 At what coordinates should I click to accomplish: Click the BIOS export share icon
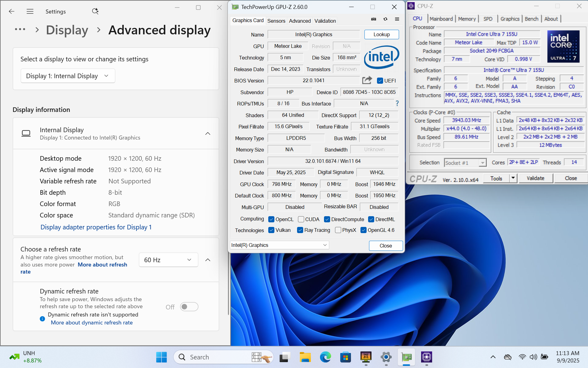367,80
